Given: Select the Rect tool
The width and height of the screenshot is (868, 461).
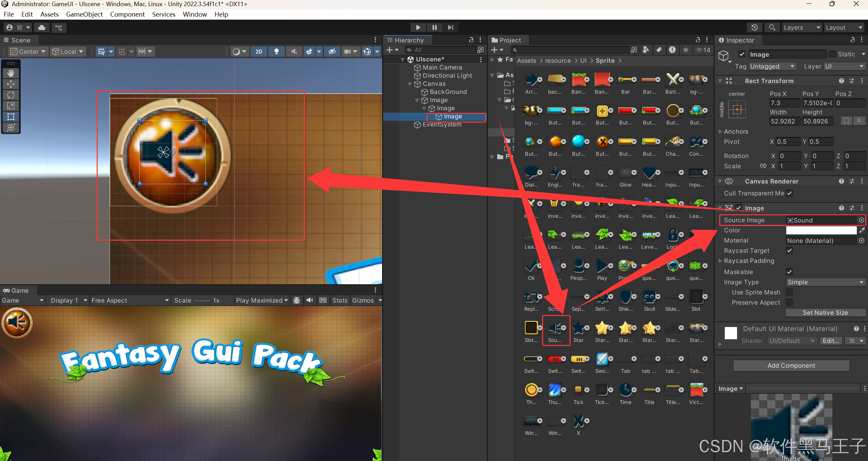Looking at the screenshot, I should (11, 117).
